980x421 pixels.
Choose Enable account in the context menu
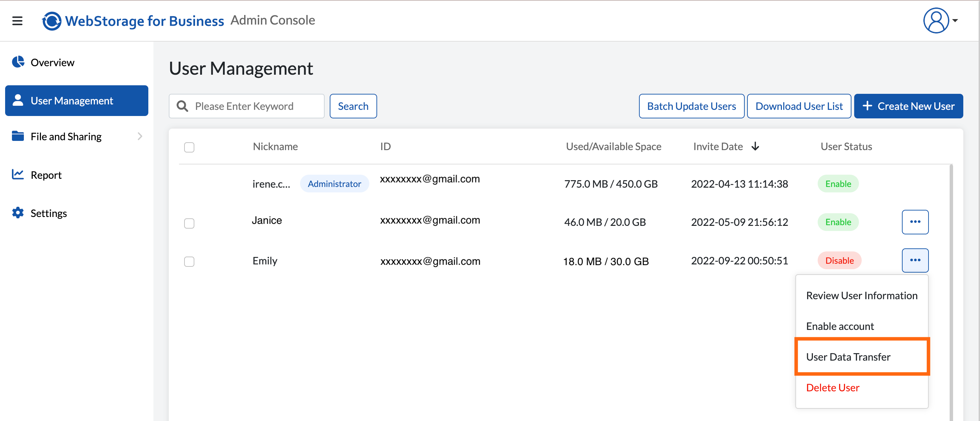point(862,326)
